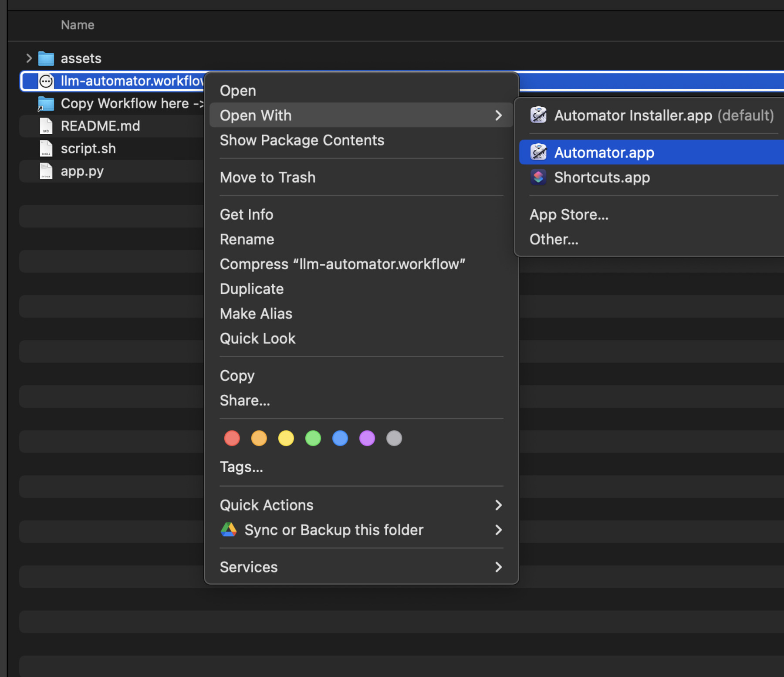Click the Google Drive icon in context menu
Viewport: 784px width, 677px height.
[229, 529]
